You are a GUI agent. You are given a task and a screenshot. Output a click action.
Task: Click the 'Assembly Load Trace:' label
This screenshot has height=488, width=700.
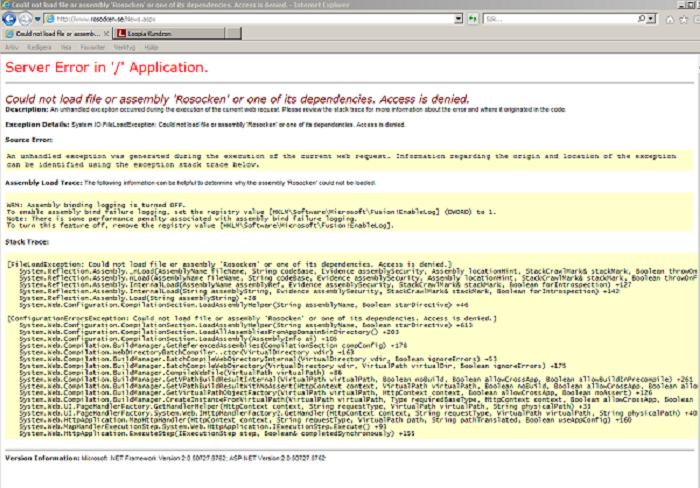[x=44, y=183]
